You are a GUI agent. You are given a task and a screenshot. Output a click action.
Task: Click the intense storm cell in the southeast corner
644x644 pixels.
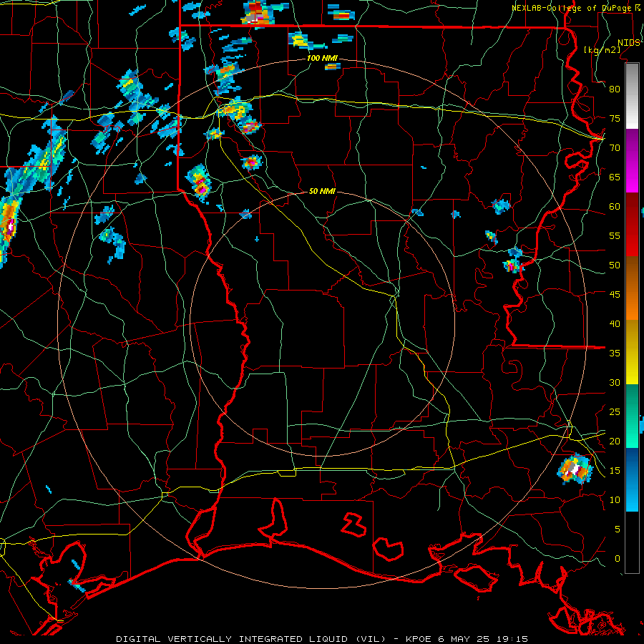coord(575,469)
